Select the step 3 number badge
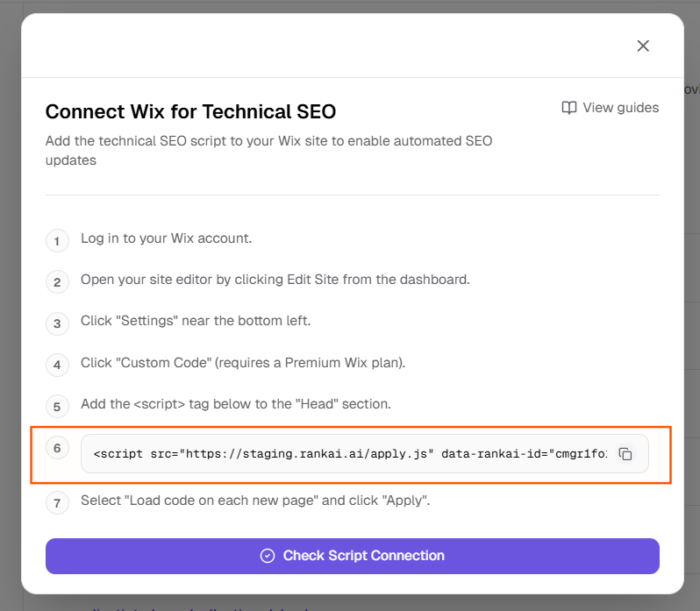Image resolution: width=700 pixels, height=611 pixels. coord(57,323)
